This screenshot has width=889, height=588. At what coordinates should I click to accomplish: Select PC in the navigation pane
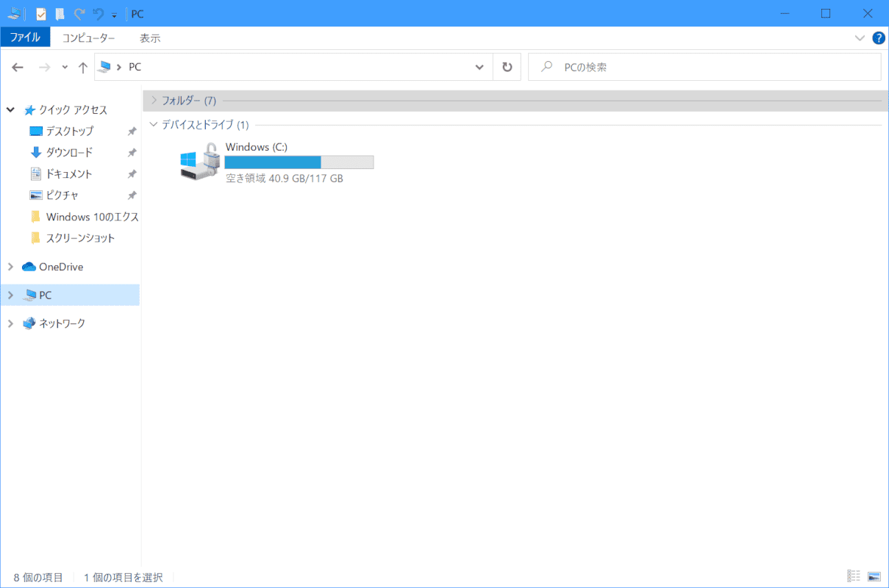[x=46, y=295]
